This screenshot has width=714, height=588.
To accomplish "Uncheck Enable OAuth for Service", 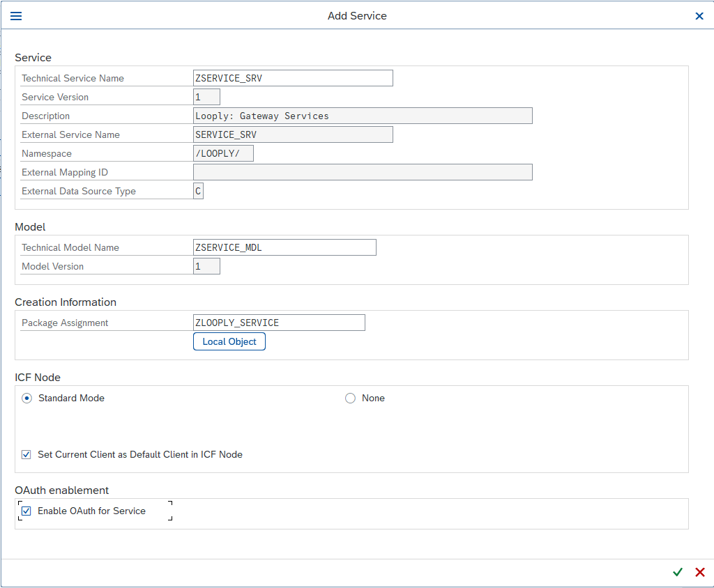I will pos(26,511).
